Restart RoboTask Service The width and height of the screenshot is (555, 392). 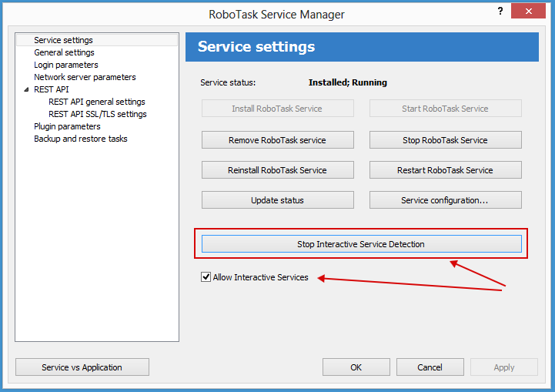[x=445, y=170]
